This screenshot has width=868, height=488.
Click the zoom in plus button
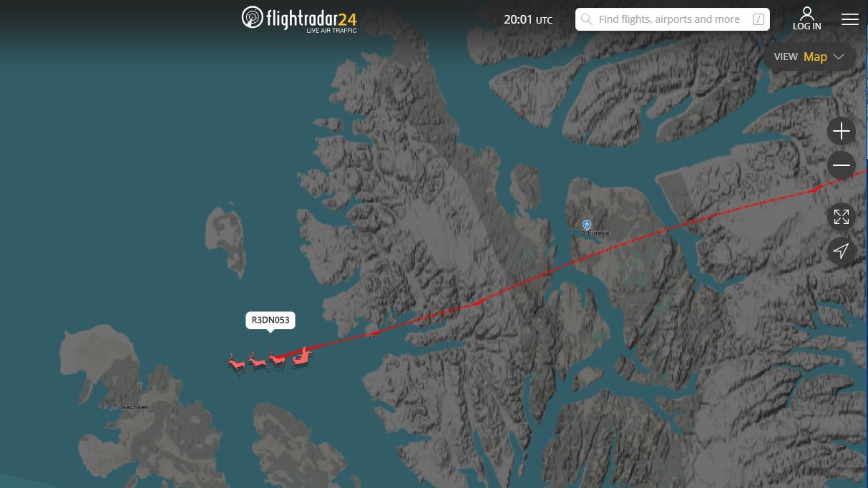pos(842,132)
